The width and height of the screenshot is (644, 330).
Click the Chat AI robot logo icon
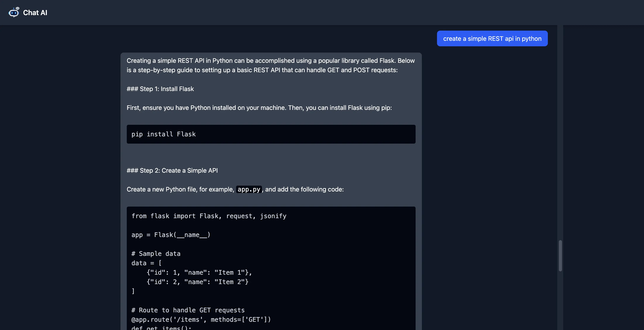14,12
